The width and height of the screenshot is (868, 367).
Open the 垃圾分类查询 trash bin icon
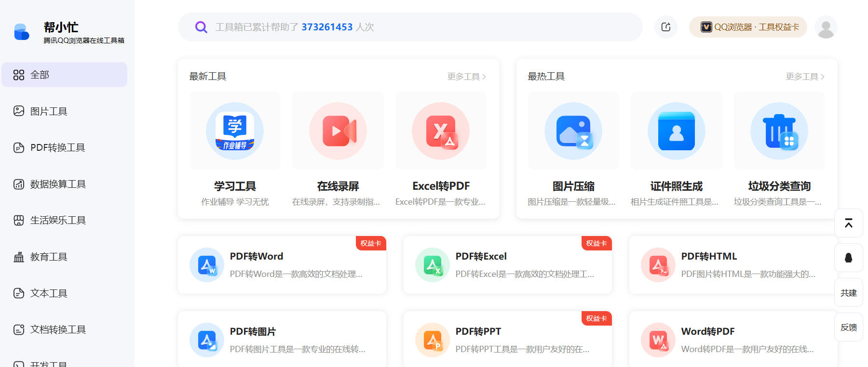pos(779,131)
